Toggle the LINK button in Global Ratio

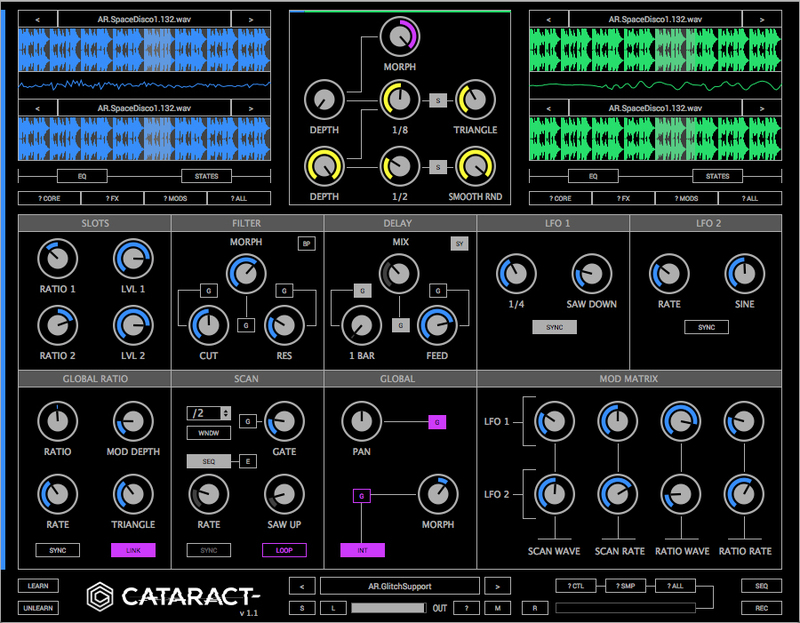(x=133, y=550)
